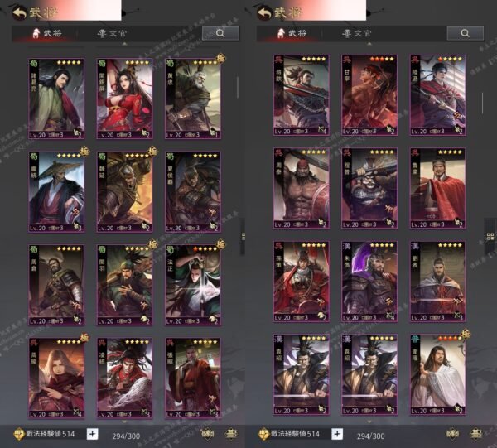Expand list using down arrow at left panel bottom
497x448 pixels.
pos(125,420)
